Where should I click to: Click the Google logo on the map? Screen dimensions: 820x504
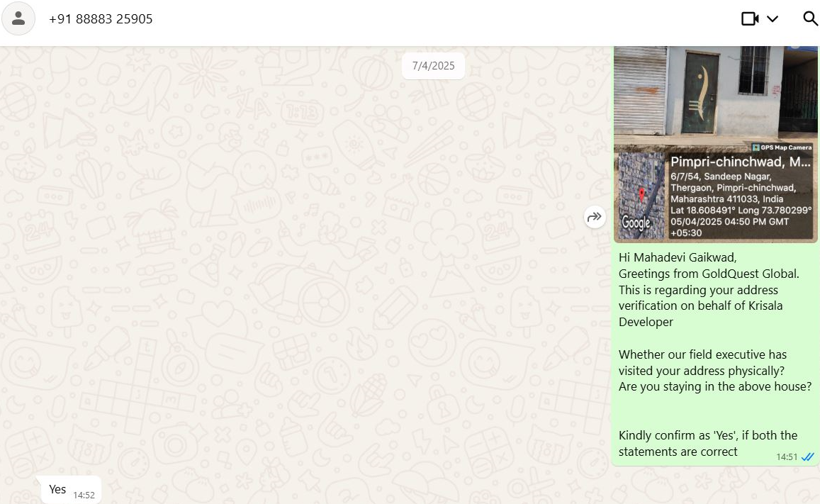tap(636, 223)
